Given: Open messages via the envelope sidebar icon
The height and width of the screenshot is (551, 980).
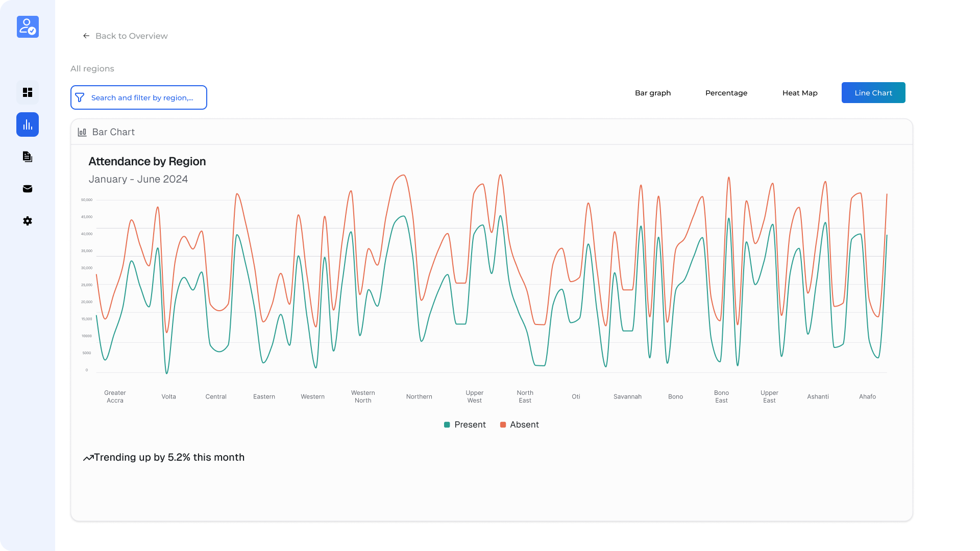Looking at the screenshot, I should [x=27, y=189].
